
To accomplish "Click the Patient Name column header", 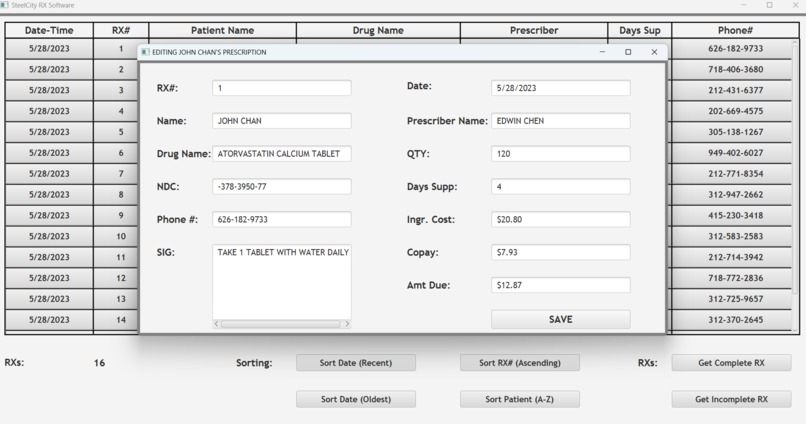I will pos(223,30).
